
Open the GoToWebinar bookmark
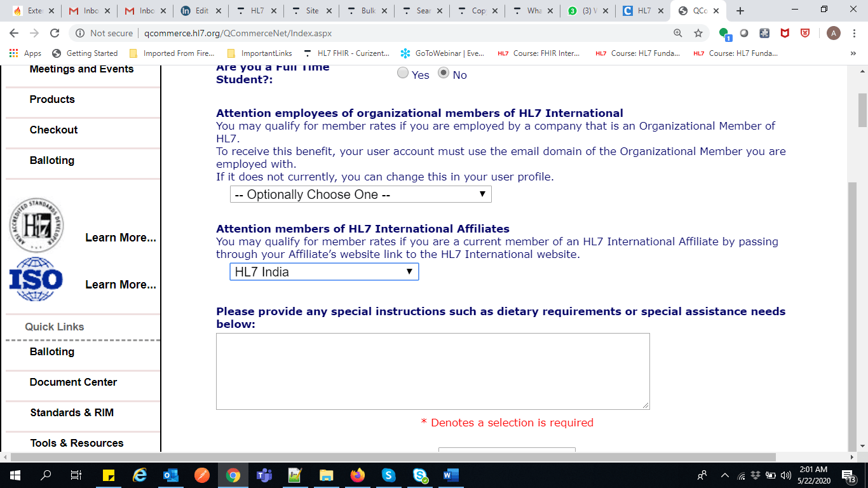[x=443, y=53]
